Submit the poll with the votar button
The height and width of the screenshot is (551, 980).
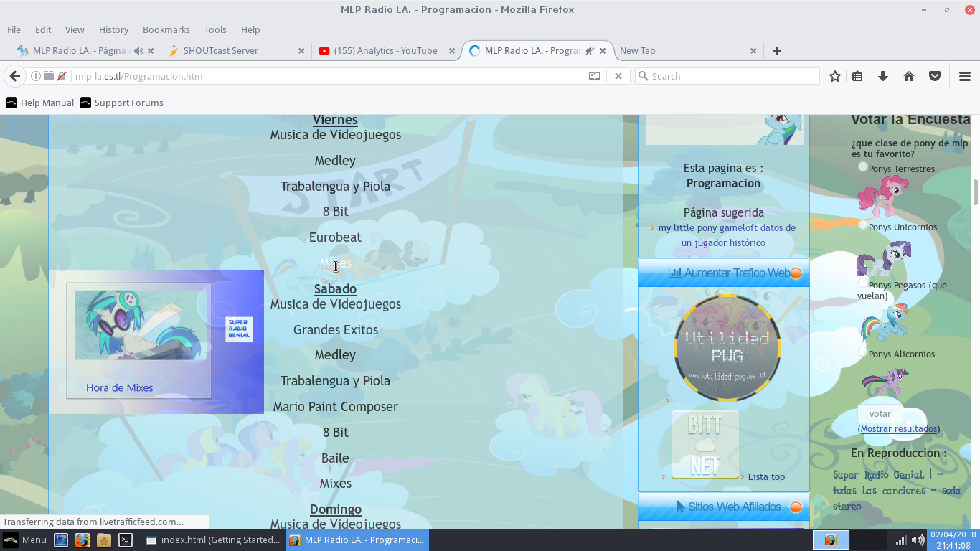880,413
